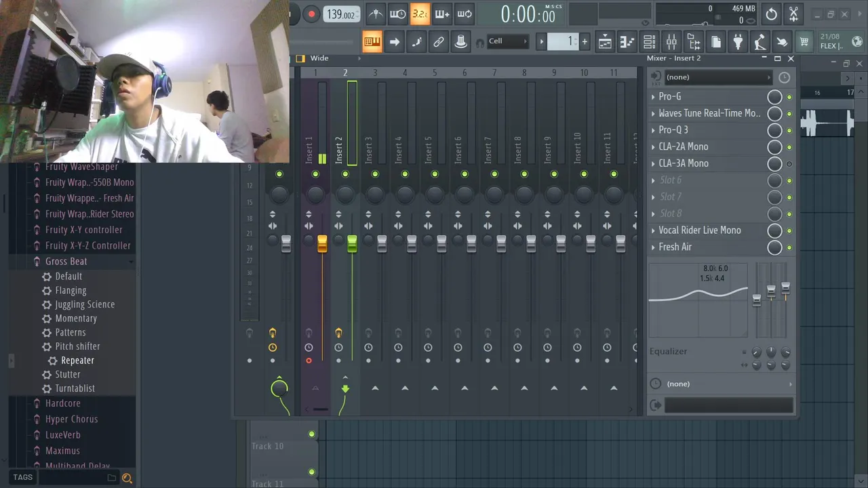Toggle record arm on Insert 1
Viewport: 868px width, 488px height.
coord(309,361)
